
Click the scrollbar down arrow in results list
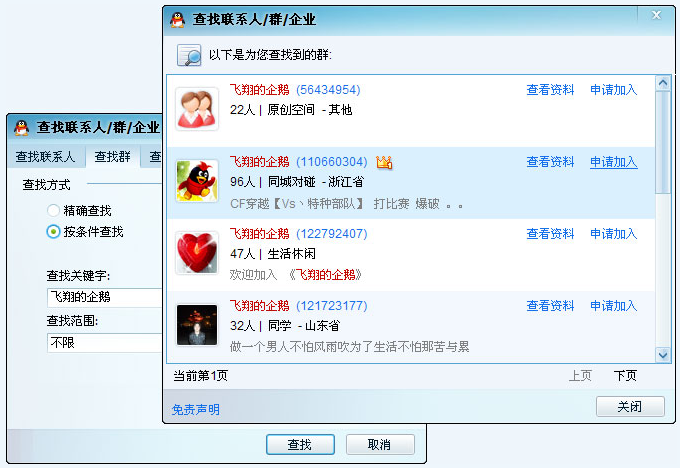pos(663,355)
